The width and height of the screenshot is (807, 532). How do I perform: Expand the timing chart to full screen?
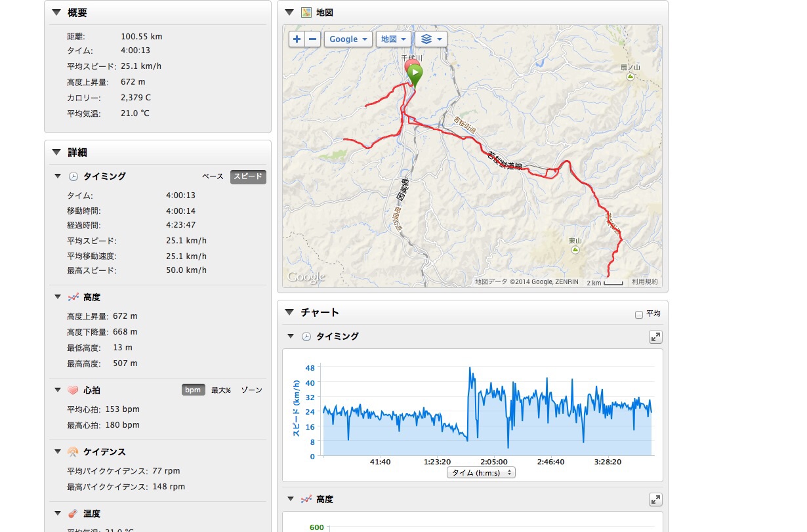click(655, 337)
